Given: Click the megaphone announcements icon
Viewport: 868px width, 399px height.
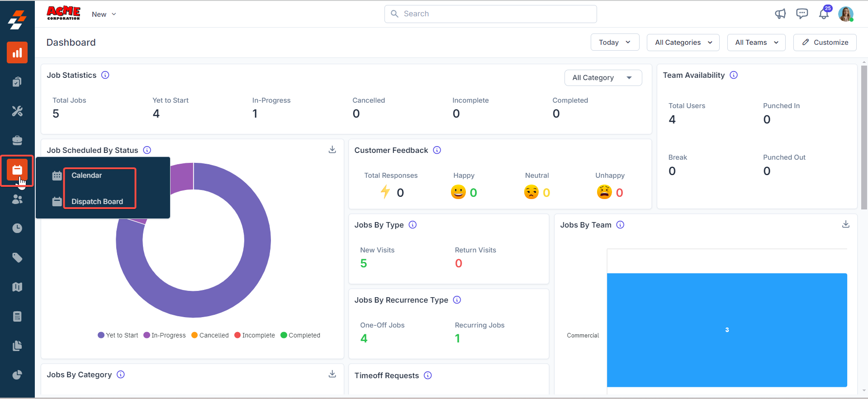Looking at the screenshot, I should 780,14.
